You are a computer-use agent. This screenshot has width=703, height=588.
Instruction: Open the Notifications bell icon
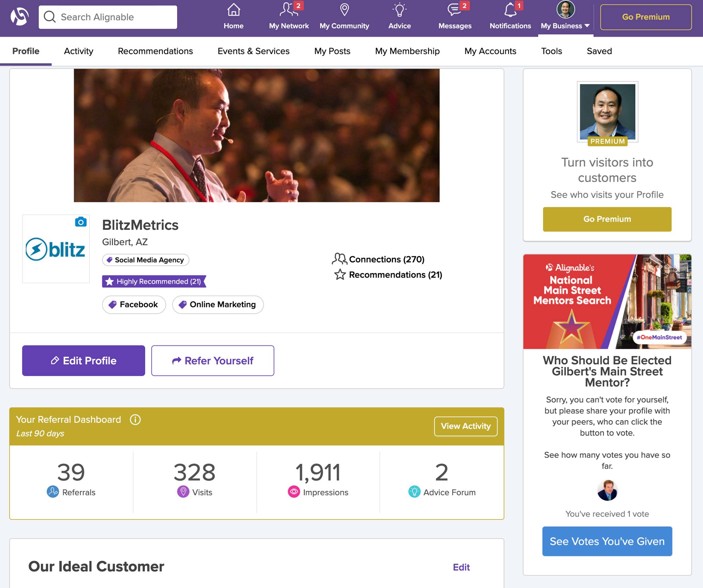[510, 10]
